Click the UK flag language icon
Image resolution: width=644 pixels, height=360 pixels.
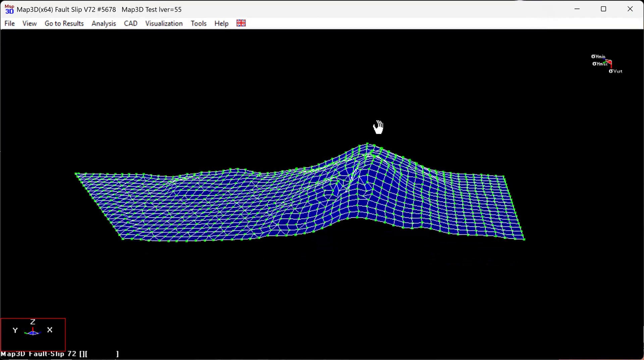(x=241, y=23)
